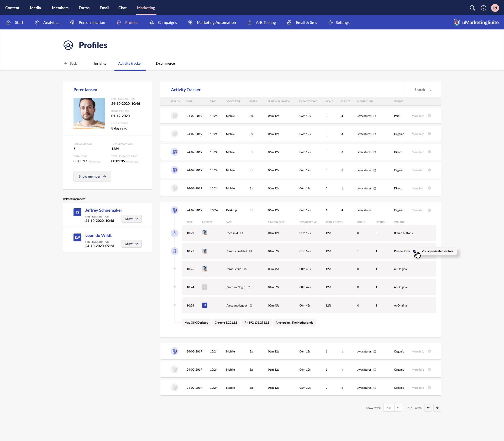Viewport: 504px width, 441px height.
Task: Click the Start home icon
Action: coord(9,23)
